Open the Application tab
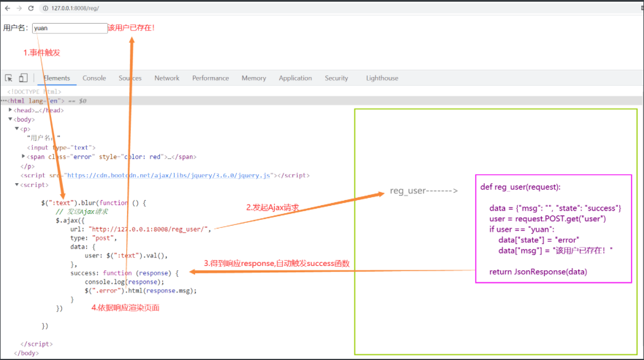This screenshot has height=360, width=644. tap(295, 78)
